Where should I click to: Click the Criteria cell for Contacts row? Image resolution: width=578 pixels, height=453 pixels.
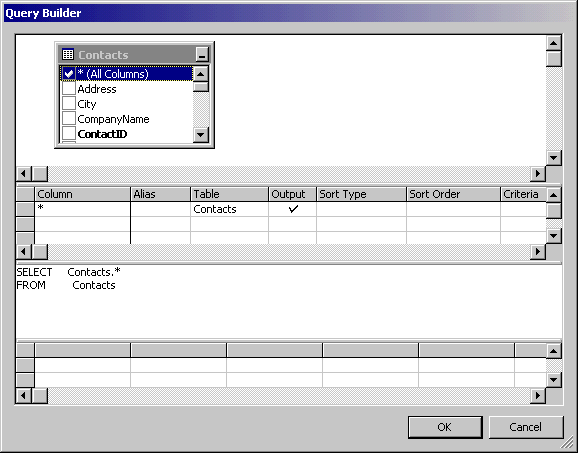click(523, 209)
